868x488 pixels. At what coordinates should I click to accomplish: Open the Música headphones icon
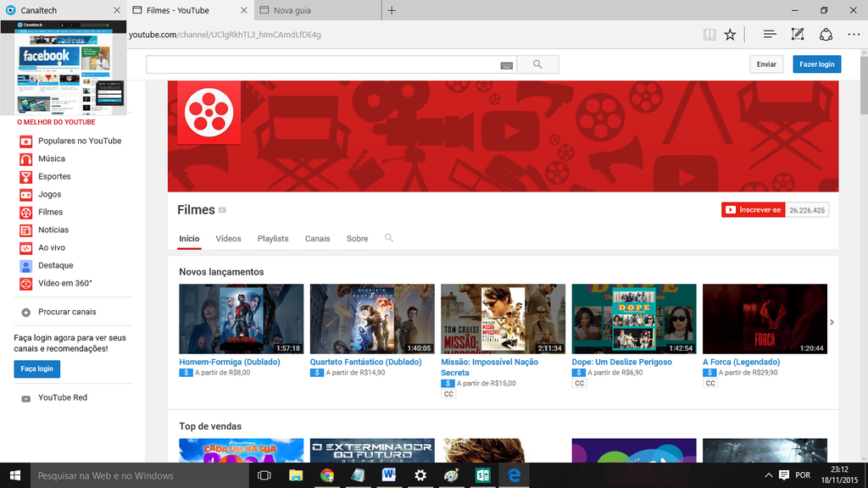(26, 159)
